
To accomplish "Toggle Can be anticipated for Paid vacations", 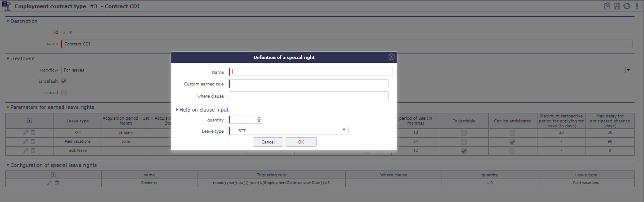I will [x=512, y=142].
